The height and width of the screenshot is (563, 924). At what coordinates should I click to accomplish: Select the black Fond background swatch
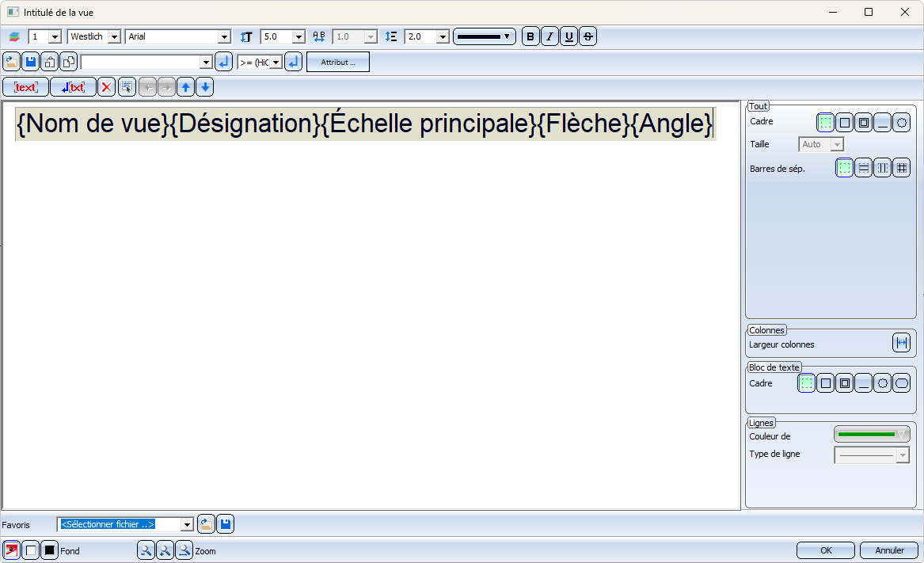[50, 550]
